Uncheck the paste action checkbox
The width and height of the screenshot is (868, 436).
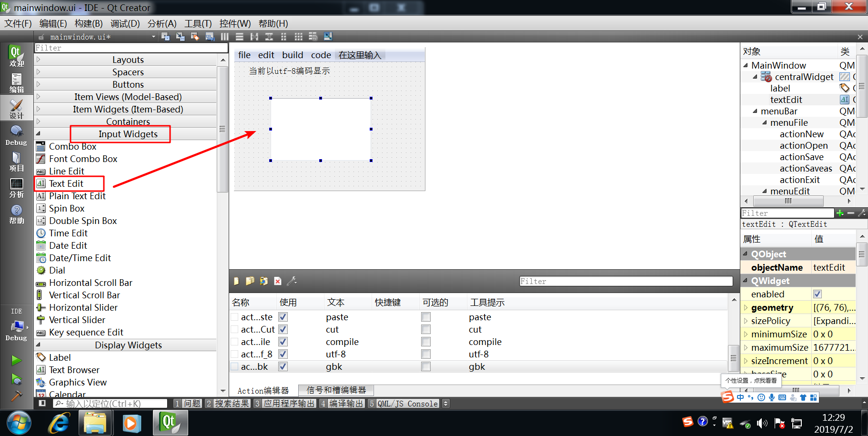[x=283, y=316]
